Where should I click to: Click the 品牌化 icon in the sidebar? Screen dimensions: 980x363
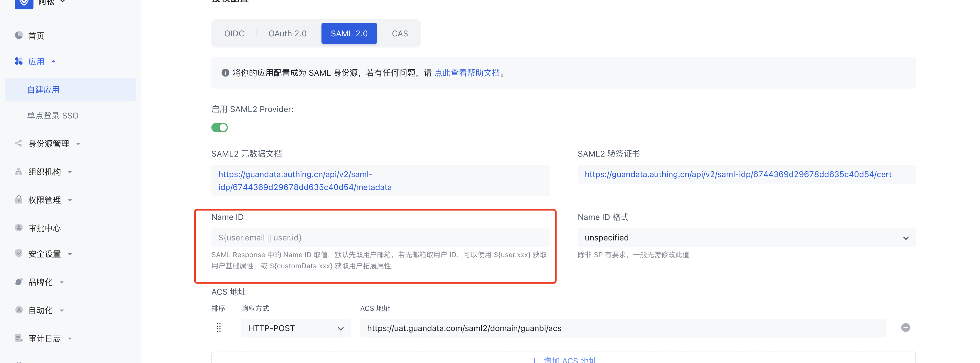pos(18,282)
